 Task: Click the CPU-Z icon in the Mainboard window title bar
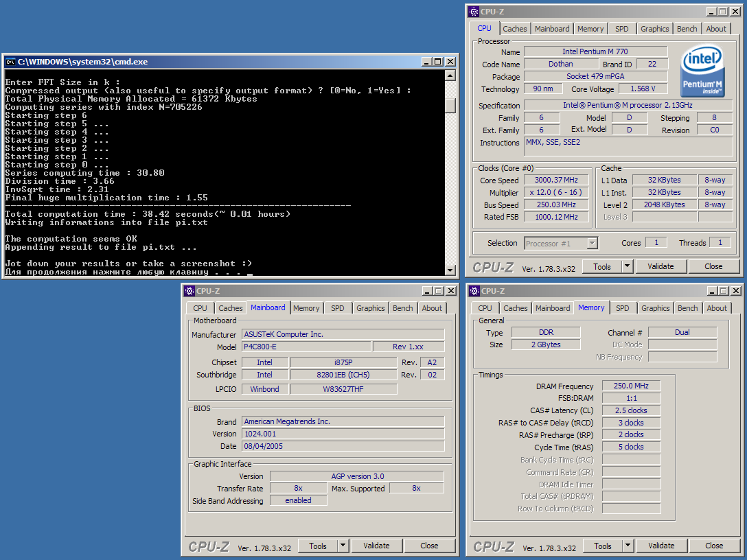(x=189, y=291)
